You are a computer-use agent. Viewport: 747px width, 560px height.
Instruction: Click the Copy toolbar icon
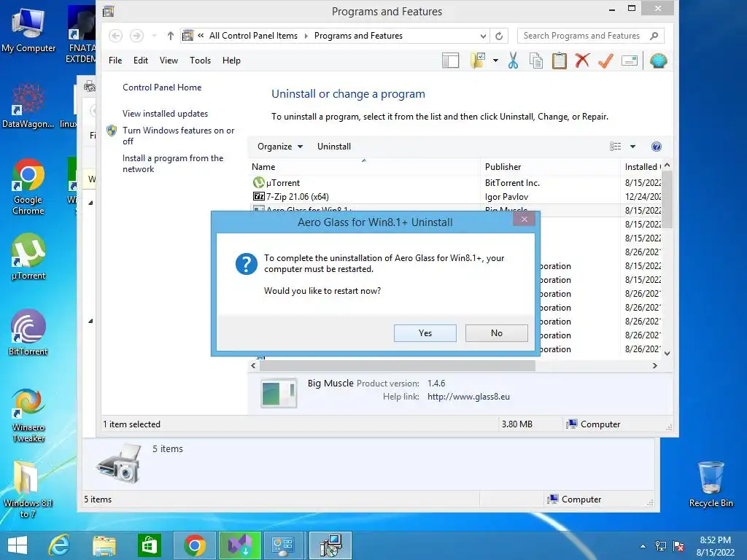[x=536, y=61]
